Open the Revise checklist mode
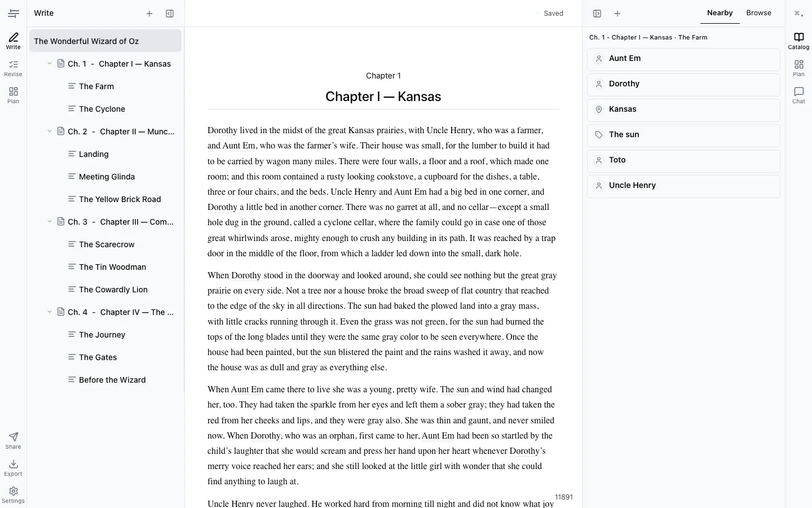Image resolution: width=812 pixels, height=508 pixels. (x=13, y=67)
